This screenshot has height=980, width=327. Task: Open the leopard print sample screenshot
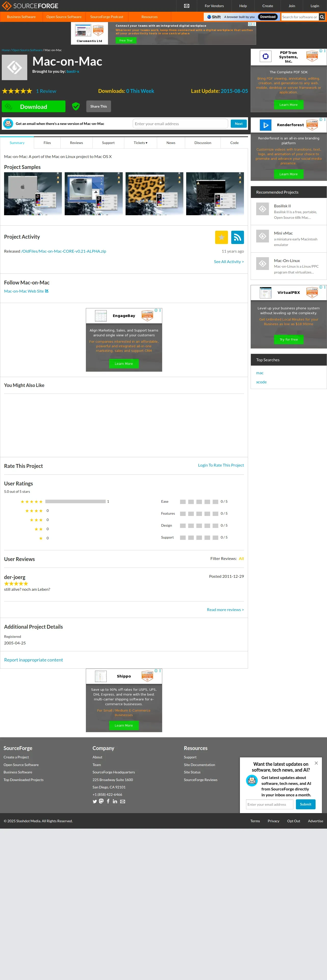coord(154,194)
